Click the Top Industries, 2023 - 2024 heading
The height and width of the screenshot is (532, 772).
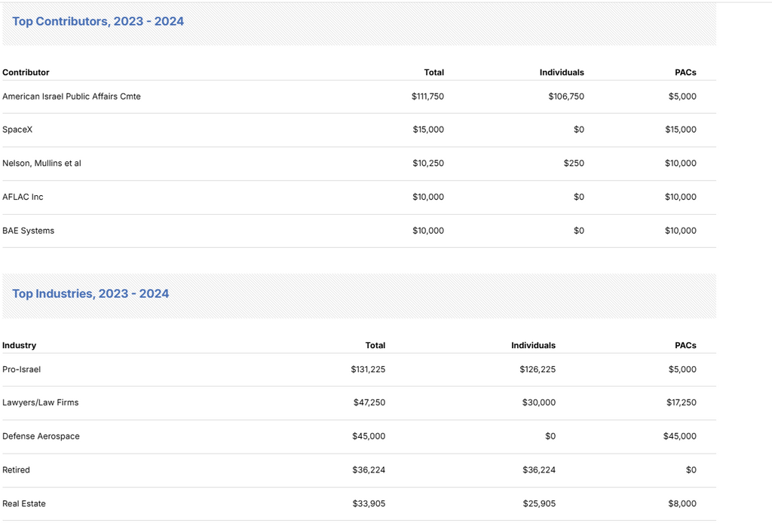tap(90, 294)
